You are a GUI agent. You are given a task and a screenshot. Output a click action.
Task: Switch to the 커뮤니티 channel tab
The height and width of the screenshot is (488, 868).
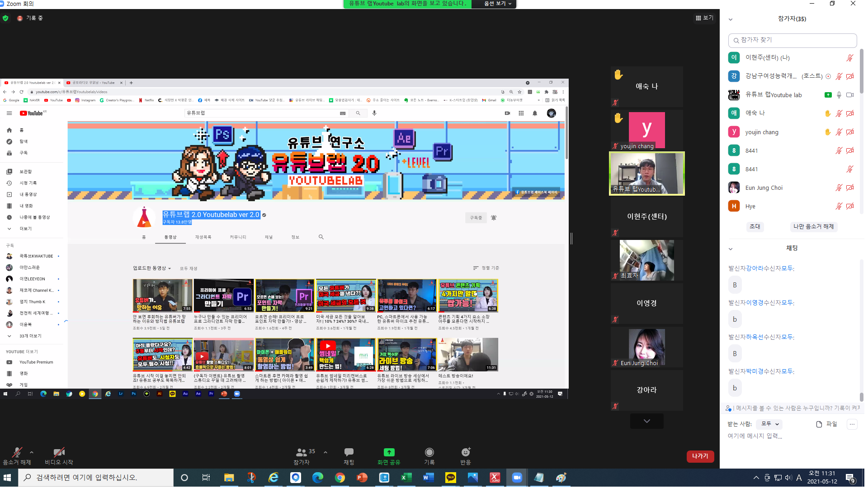click(238, 237)
